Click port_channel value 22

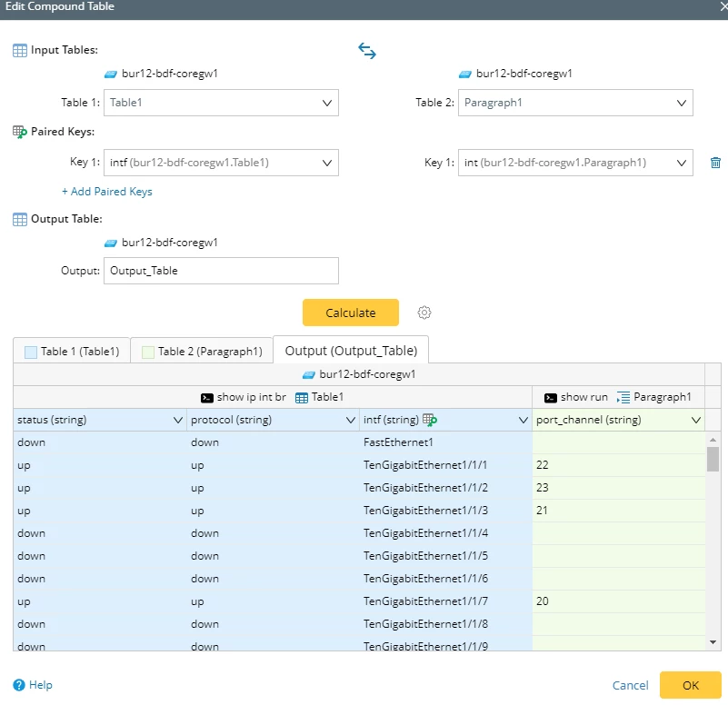543,465
